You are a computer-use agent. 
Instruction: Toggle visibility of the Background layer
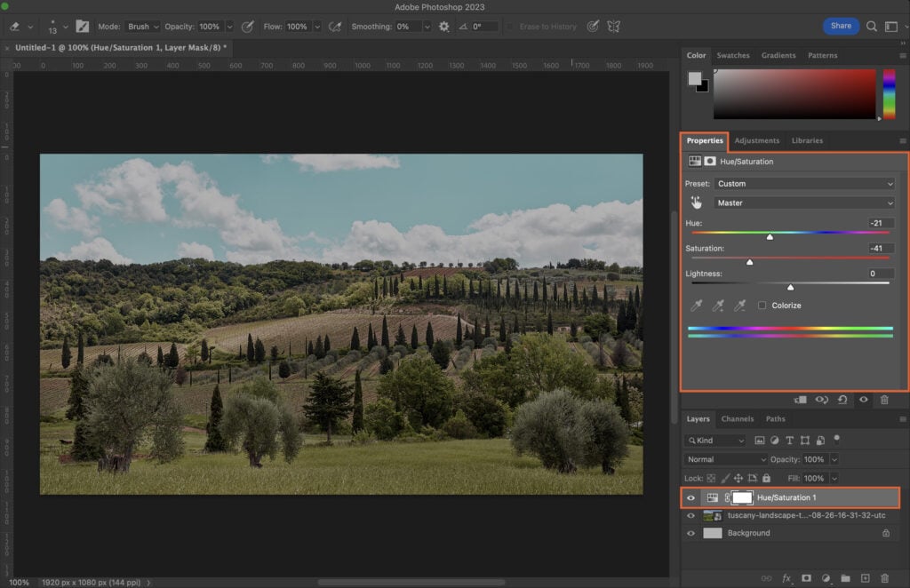(x=691, y=533)
